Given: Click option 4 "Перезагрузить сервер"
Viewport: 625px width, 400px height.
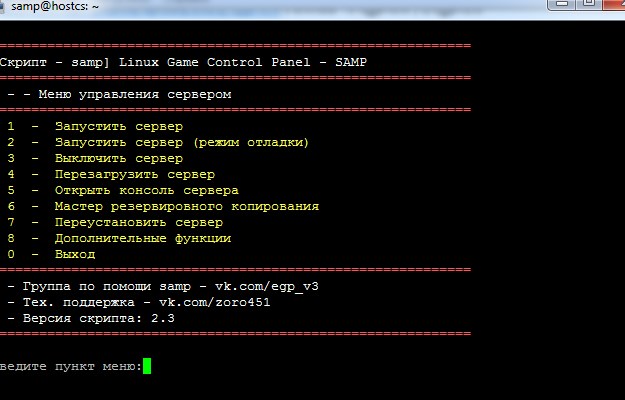Looking at the screenshot, I should [x=135, y=174].
